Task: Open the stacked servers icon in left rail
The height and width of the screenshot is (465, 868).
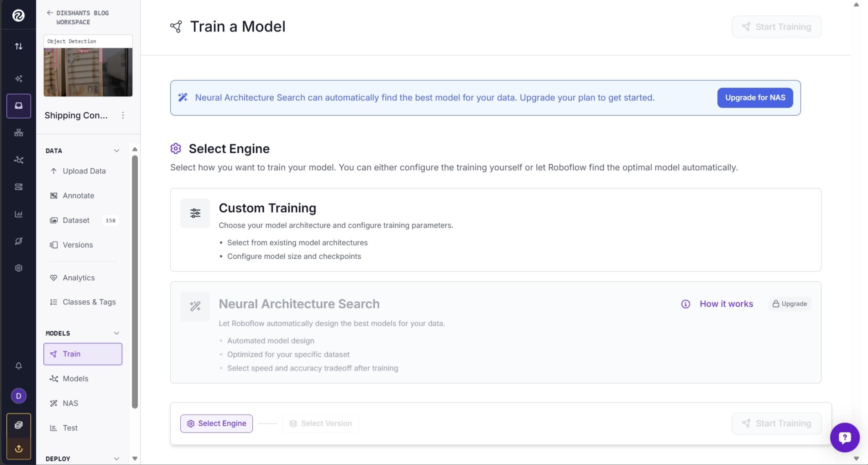Action: coord(19,187)
